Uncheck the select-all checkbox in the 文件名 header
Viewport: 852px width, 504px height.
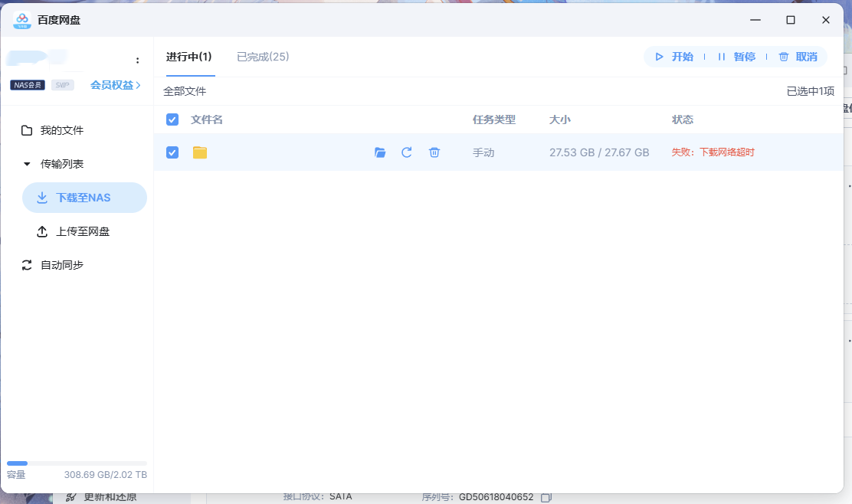(172, 119)
